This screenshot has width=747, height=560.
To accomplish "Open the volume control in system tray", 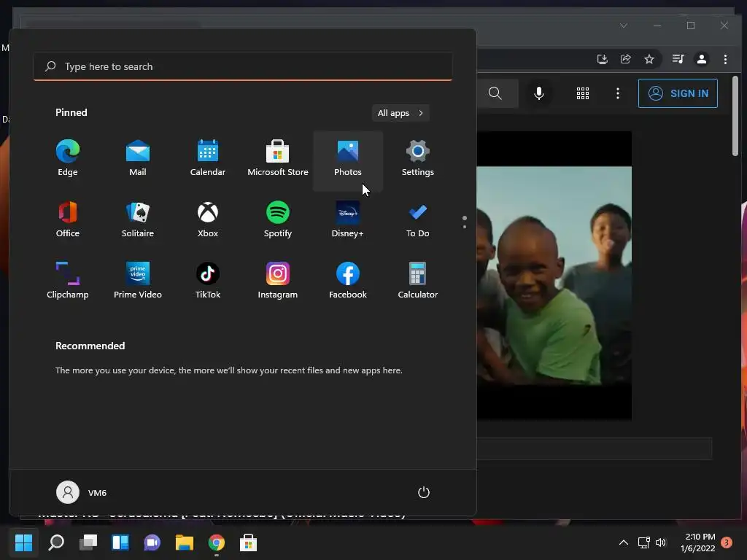I will [x=661, y=542].
